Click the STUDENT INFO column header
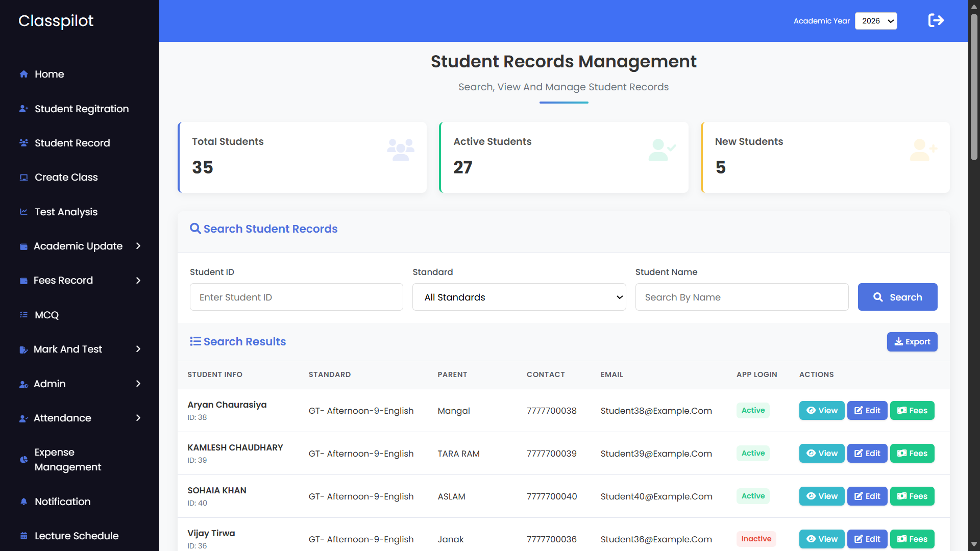This screenshot has height=551, width=980. point(215,374)
